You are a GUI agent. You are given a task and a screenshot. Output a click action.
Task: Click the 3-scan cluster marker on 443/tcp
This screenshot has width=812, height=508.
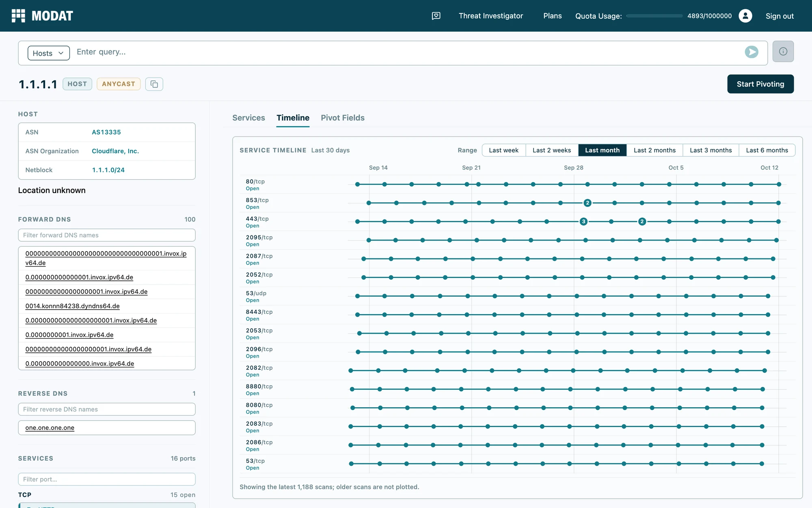(x=583, y=221)
